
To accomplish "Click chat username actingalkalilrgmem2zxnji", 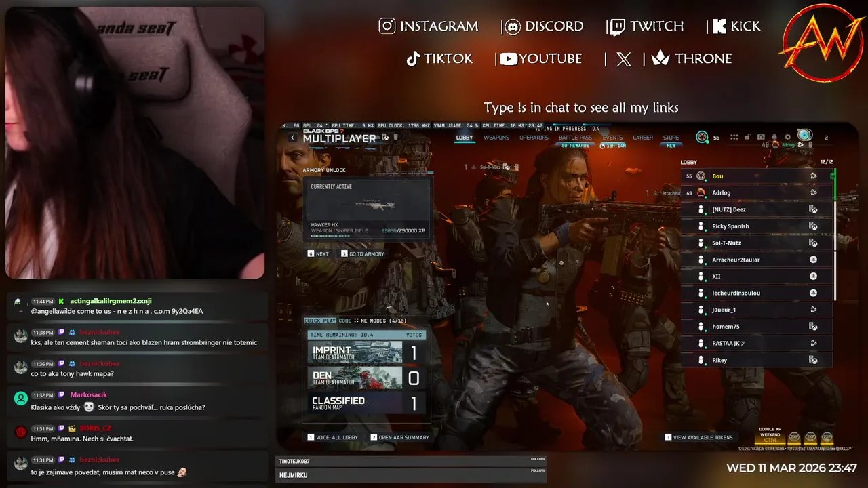I will (111, 301).
